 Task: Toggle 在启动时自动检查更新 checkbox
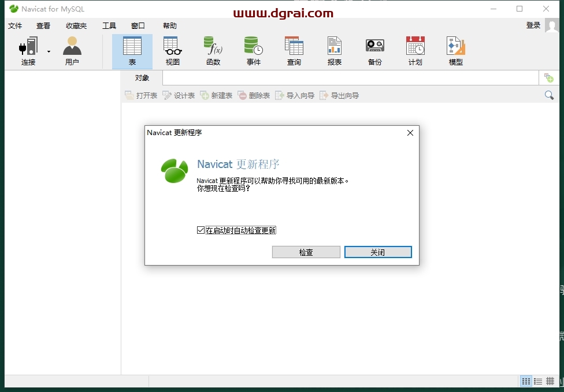coord(201,230)
